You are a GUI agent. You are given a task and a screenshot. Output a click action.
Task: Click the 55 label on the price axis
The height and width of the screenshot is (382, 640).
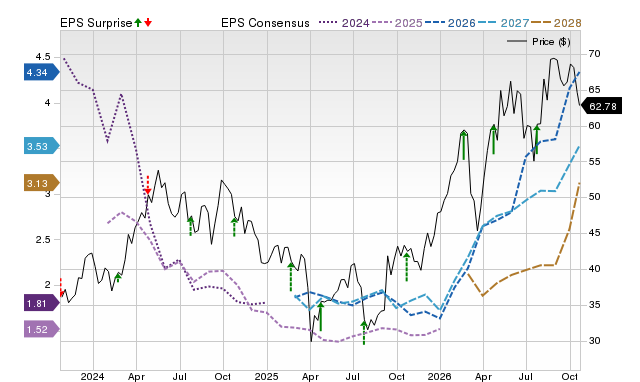tap(594, 162)
